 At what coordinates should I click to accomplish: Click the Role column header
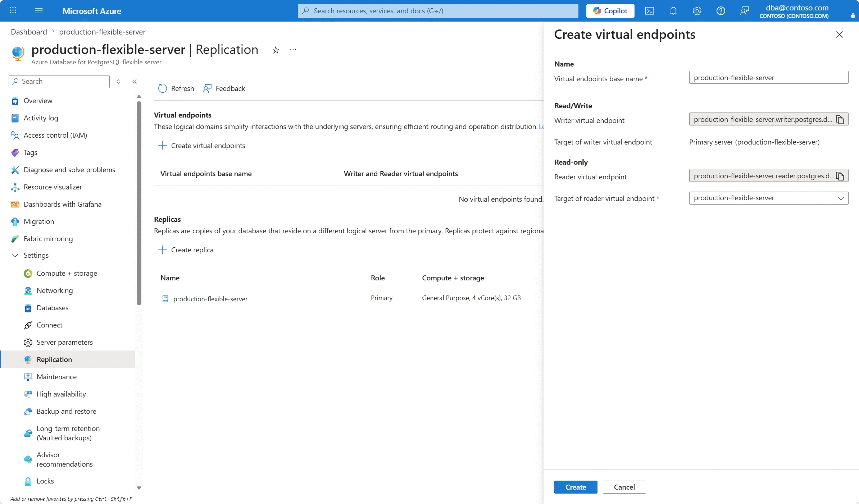378,278
